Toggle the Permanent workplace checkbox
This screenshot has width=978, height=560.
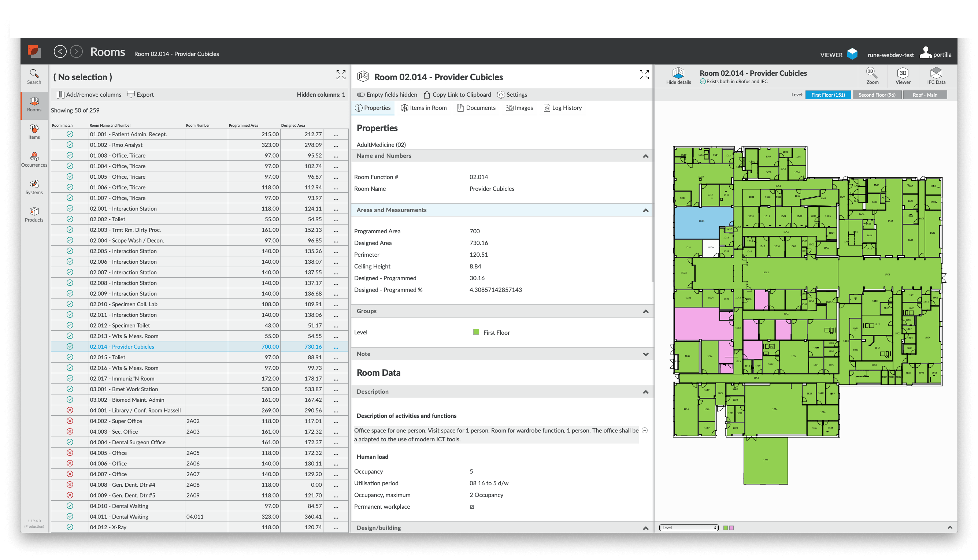pyautogui.click(x=472, y=507)
